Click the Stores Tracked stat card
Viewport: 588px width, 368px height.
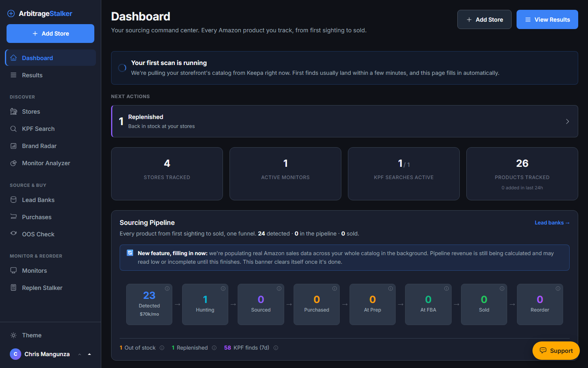(x=167, y=174)
